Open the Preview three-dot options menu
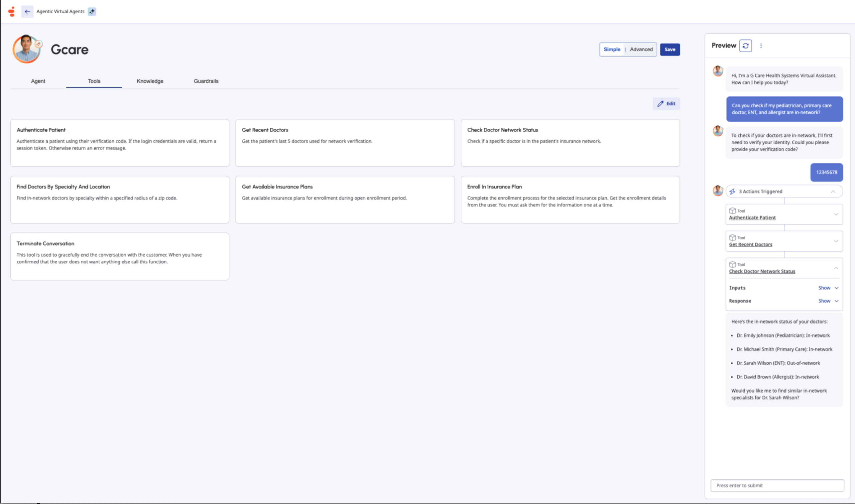Screen dimensions: 855x504 pyautogui.click(x=761, y=46)
